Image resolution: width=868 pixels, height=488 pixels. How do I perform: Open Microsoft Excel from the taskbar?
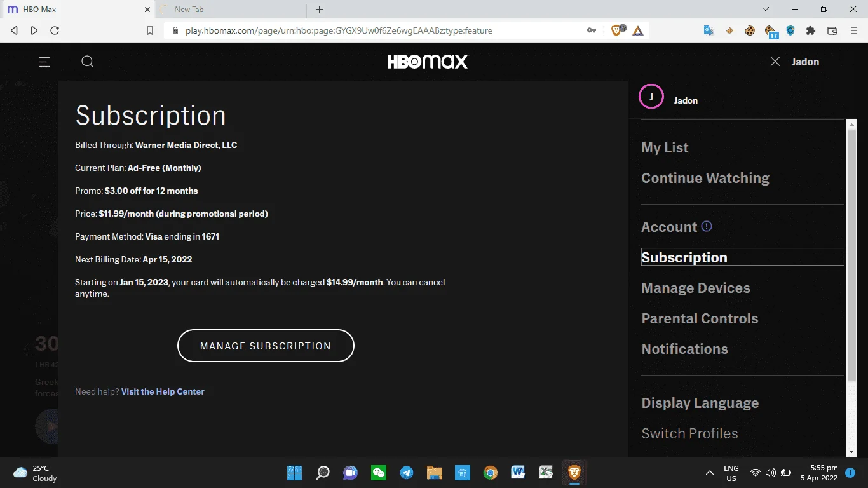tap(546, 473)
